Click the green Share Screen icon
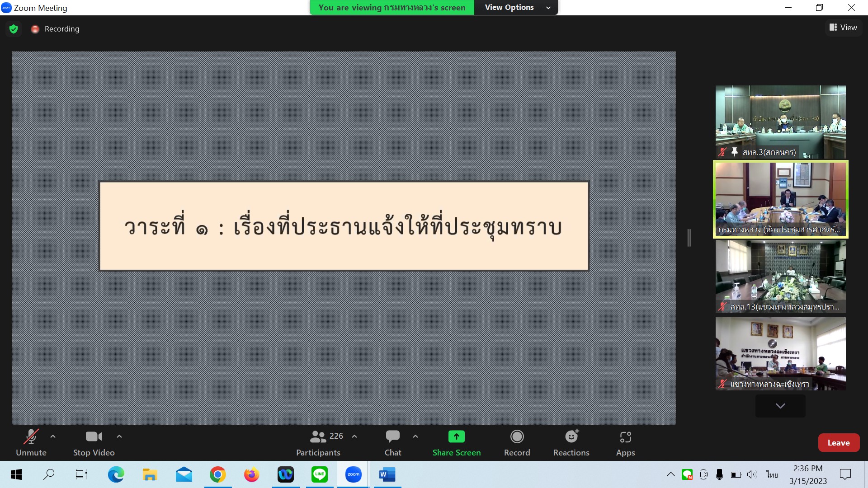The image size is (868, 488). [456, 436]
